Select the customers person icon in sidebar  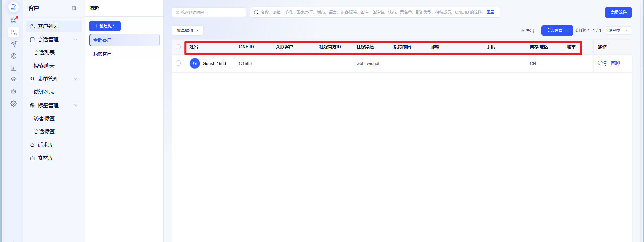(x=13, y=32)
